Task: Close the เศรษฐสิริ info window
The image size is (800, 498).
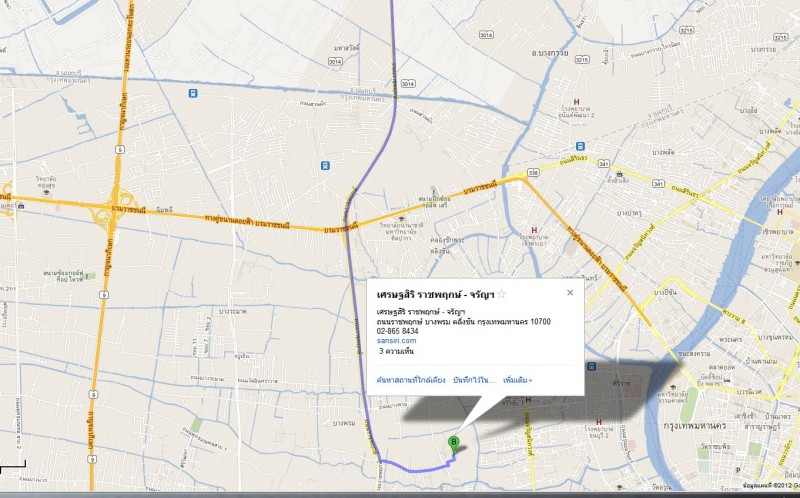Action: [570, 292]
